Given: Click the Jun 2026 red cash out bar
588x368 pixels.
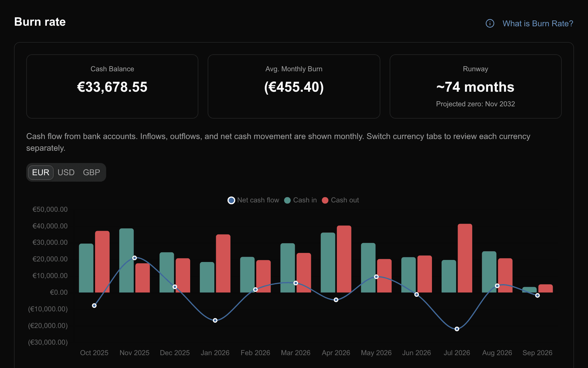Looking at the screenshot, I should click(x=425, y=274).
